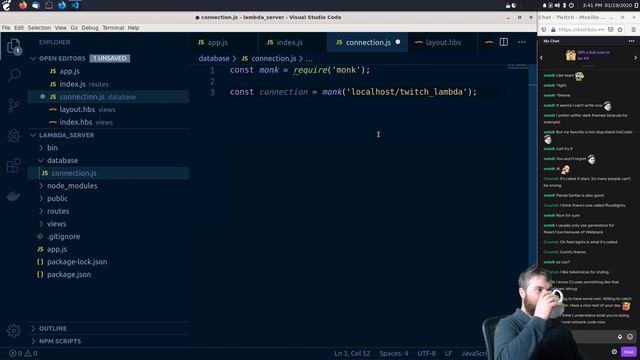Click the Spaces: 4 indentation status
This screenshot has height=360, width=640.
pyautogui.click(x=393, y=353)
